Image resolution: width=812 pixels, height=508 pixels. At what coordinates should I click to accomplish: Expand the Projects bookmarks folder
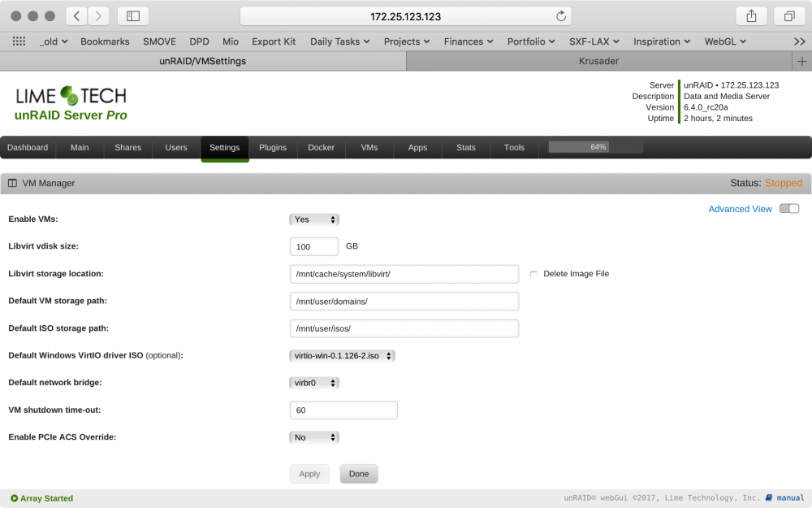point(407,41)
